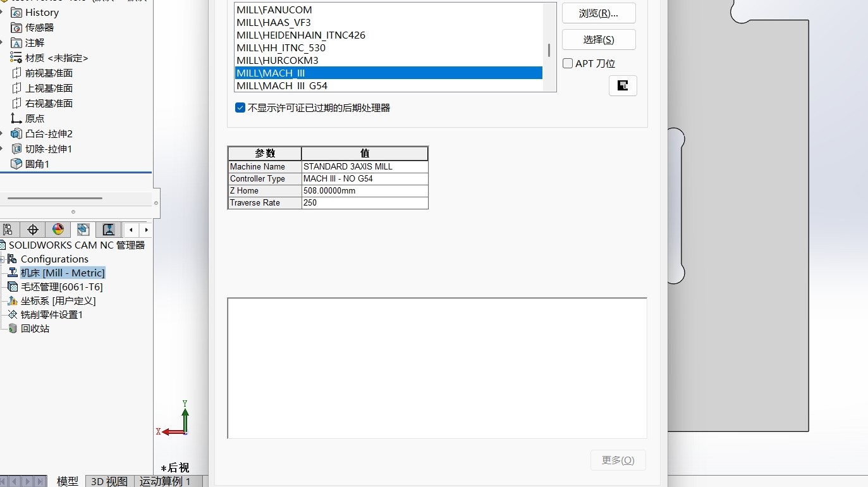Click the 注解 annotations icon
The image size is (868, 487).
[16, 42]
